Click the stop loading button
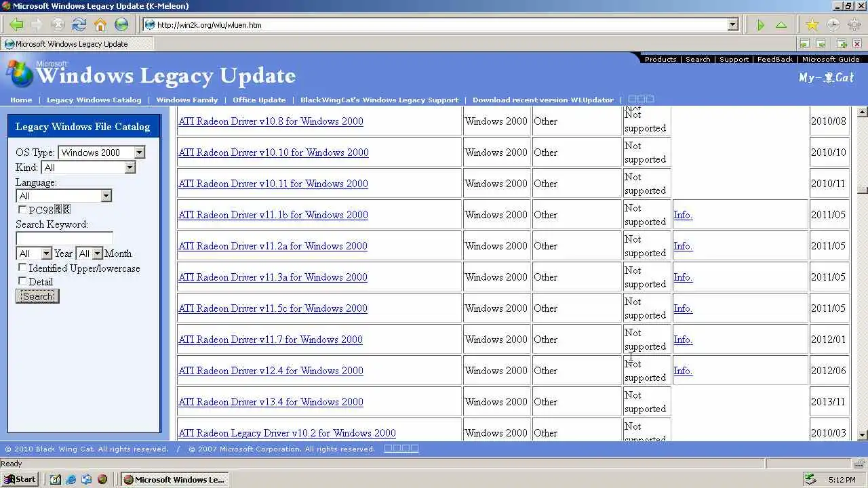The height and width of the screenshot is (488, 868). (x=58, y=25)
